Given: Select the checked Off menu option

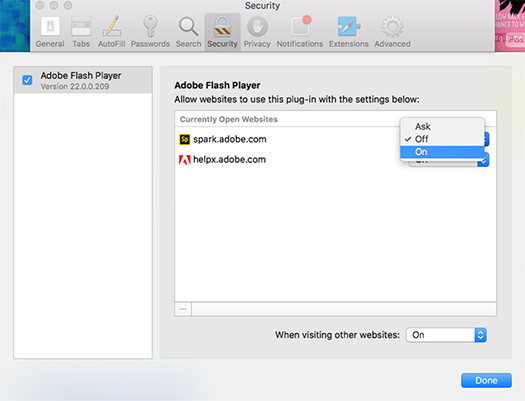Looking at the screenshot, I should (442, 139).
